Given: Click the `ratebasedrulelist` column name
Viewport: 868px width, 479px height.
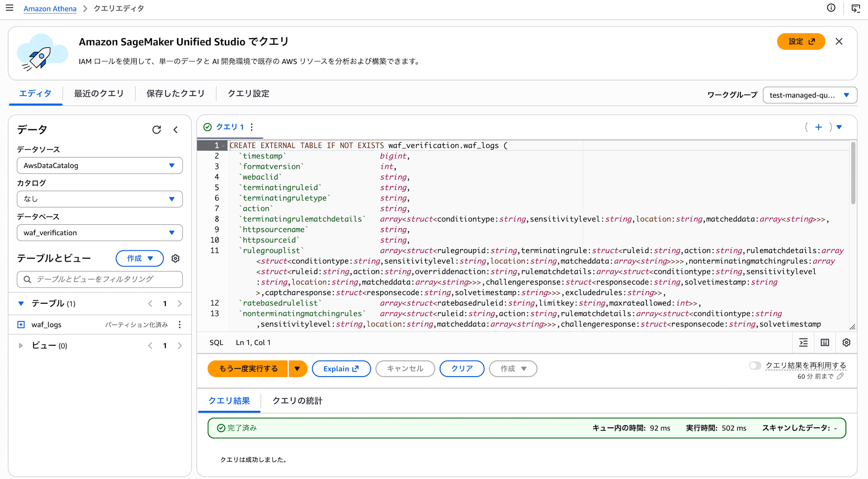Looking at the screenshot, I should pos(280,303).
